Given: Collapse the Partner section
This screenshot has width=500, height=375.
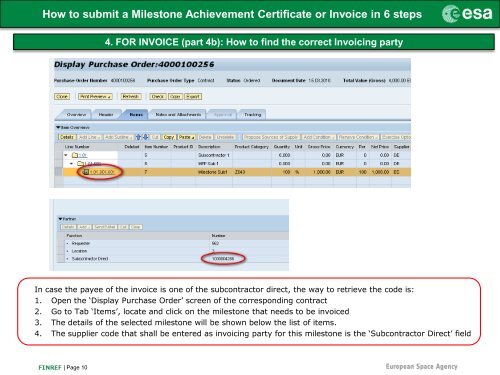Looking at the screenshot, I should 60,219.
